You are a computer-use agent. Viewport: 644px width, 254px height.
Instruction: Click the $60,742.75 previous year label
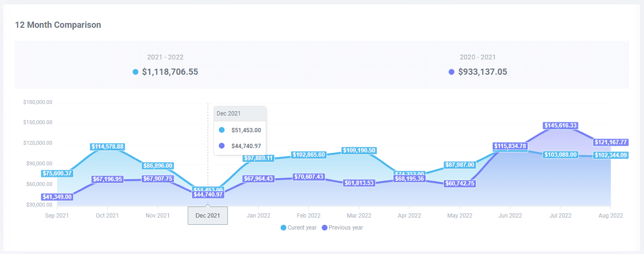(459, 184)
